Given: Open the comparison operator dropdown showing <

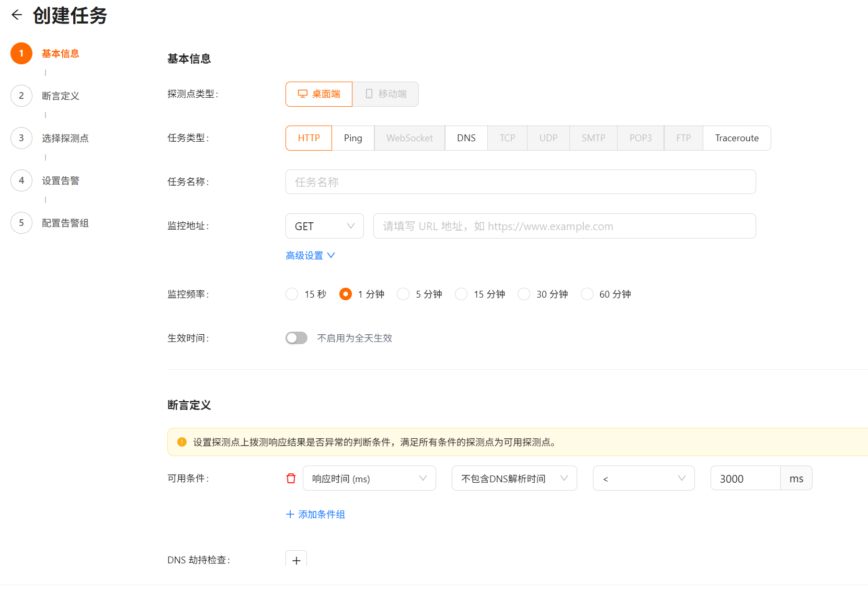Looking at the screenshot, I should tap(644, 478).
